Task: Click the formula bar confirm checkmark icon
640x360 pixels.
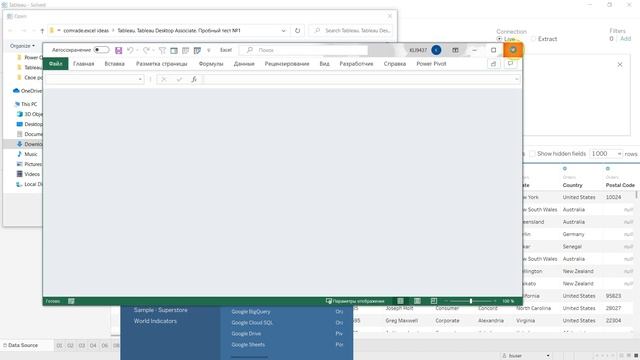Action: 179,79
